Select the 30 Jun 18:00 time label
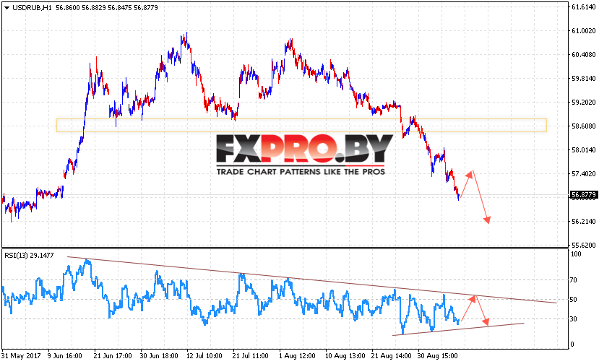Viewport: 599px width, 364px height. tap(159, 356)
